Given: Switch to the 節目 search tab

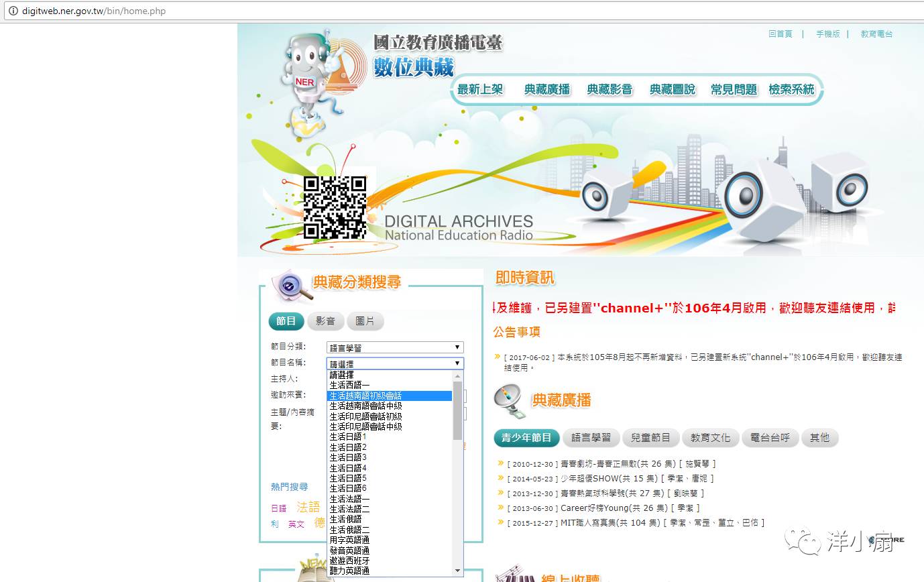Looking at the screenshot, I should pyautogui.click(x=286, y=321).
